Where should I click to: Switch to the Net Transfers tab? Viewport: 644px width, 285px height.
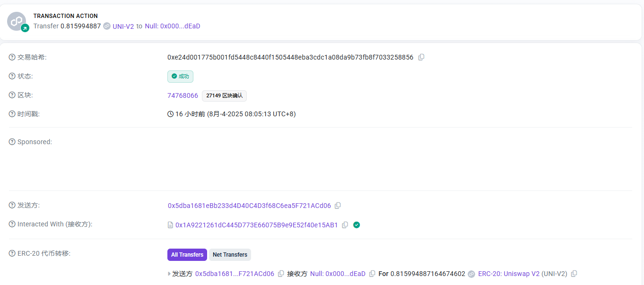point(230,255)
